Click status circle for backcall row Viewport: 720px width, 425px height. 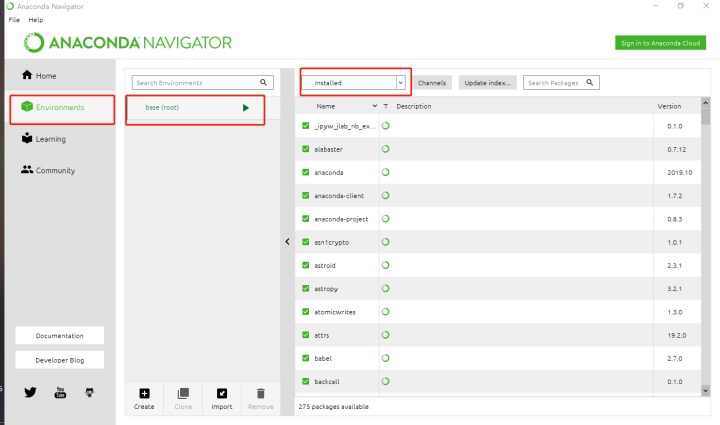(386, 381)
